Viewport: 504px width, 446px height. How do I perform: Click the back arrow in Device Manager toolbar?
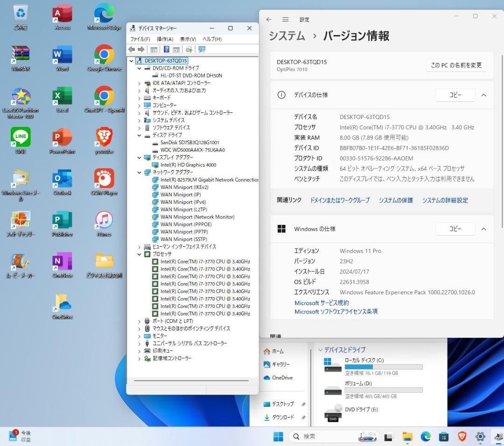(x=132, y=49)
